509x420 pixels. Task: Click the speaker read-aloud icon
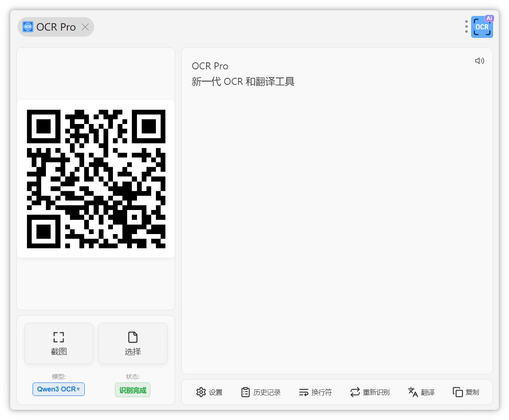[x=479, y=61]
